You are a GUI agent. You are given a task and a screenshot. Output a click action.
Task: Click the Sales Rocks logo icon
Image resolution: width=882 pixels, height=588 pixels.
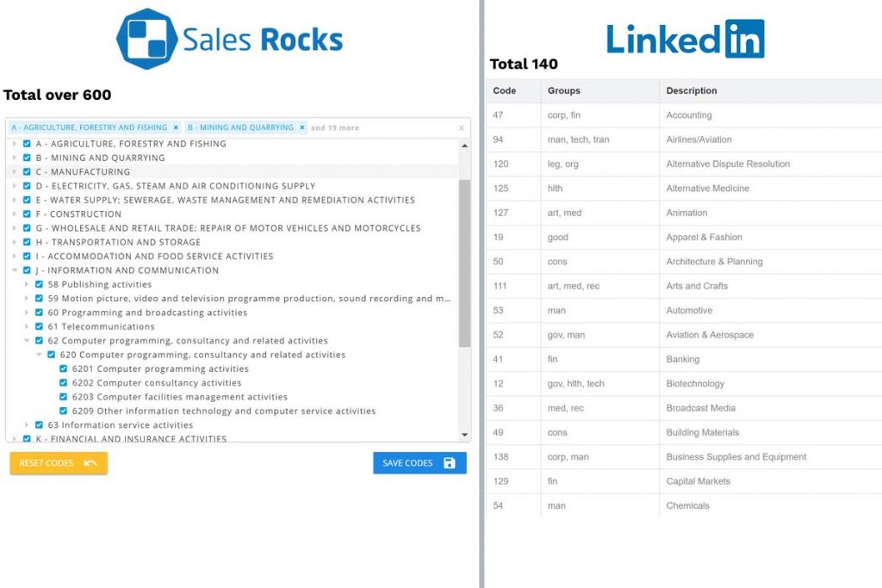click(146, 39)
